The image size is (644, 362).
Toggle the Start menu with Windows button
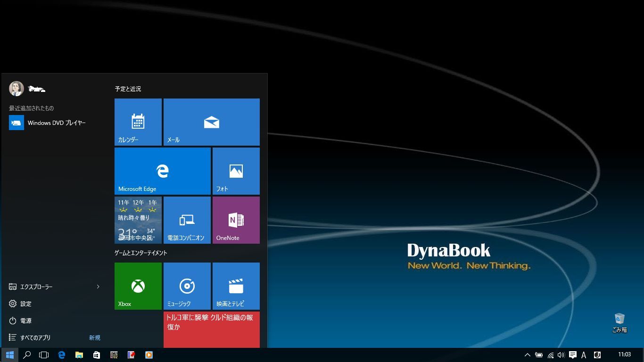pyautogui.click(x=9, y=355)
